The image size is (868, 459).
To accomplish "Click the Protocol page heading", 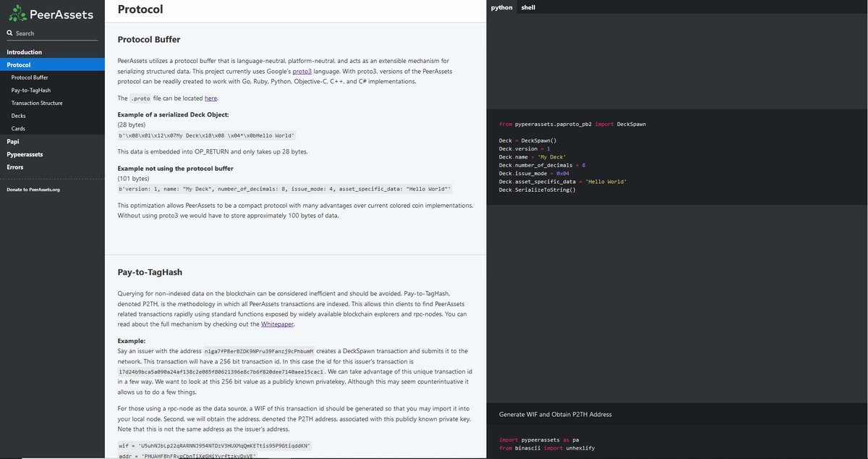I will (140, 9).
